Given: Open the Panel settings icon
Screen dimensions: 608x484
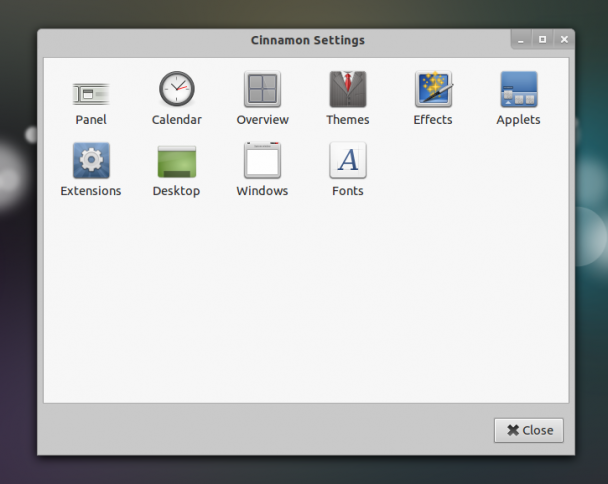Looking at the screenshot, I should (x=91, y=94).
